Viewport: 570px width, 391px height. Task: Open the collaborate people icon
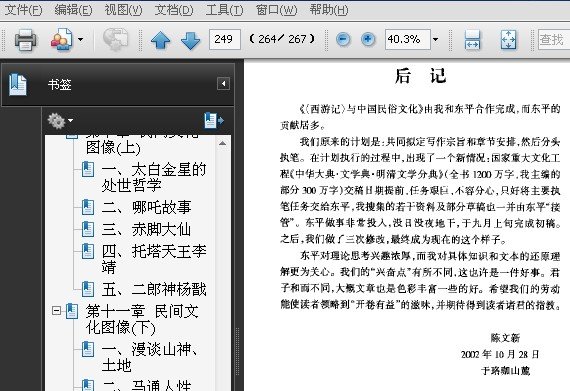point(61,39)
